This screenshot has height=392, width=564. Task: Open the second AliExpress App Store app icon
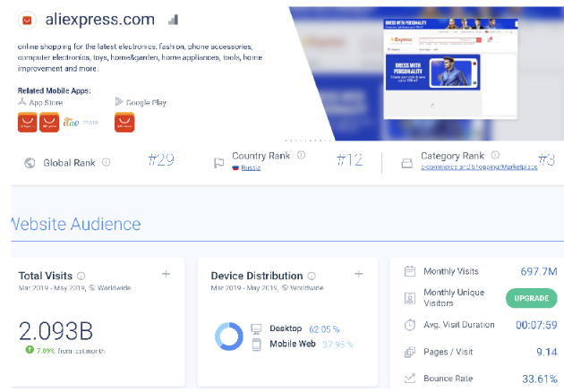(49, 123)
